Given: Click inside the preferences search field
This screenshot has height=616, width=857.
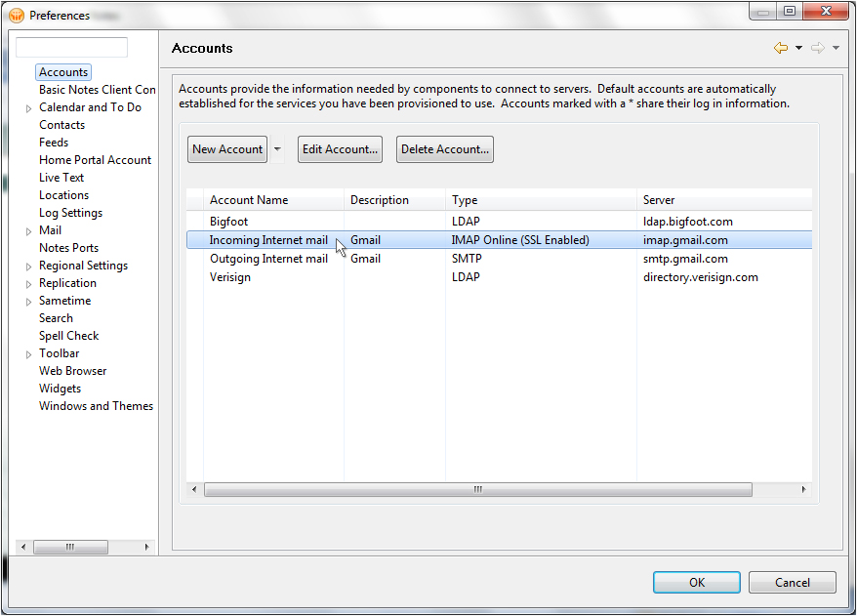Looking at the screenshot, I should [70, 46].
